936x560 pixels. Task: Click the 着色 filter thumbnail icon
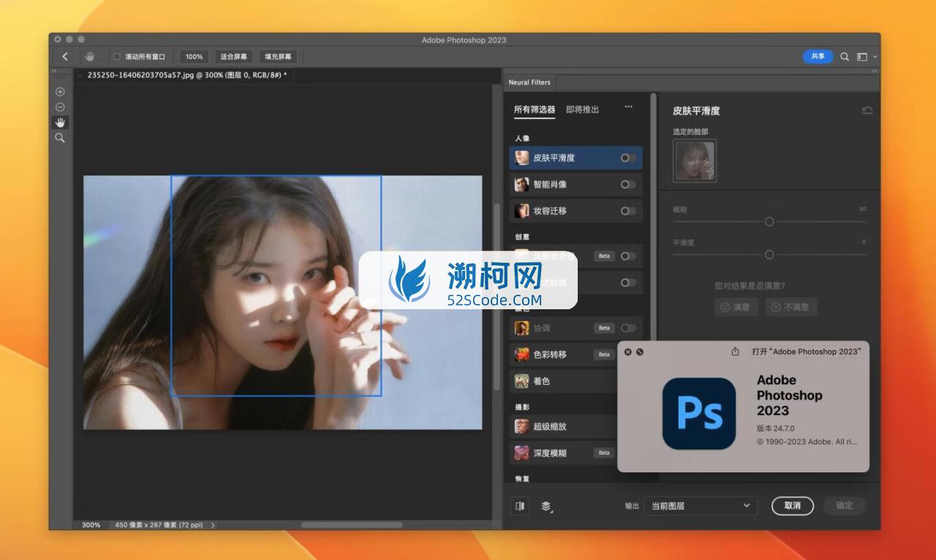[x=521, y=381]
